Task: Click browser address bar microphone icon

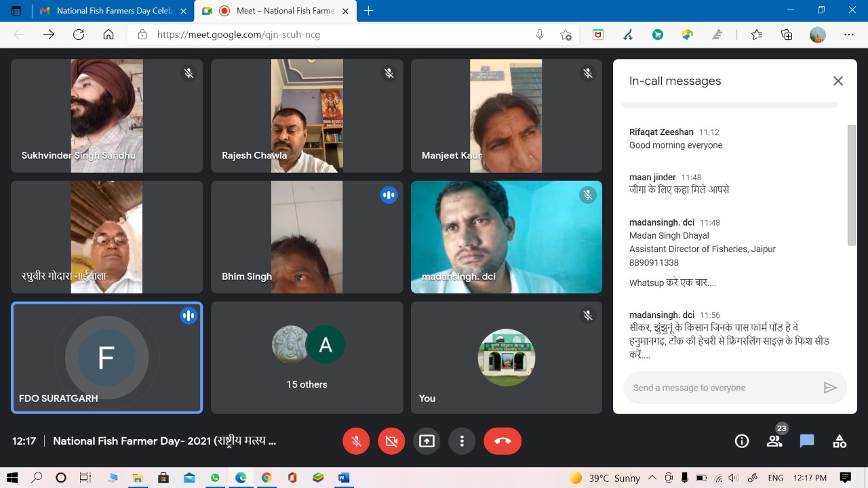Action: click(x=540, y=35)
